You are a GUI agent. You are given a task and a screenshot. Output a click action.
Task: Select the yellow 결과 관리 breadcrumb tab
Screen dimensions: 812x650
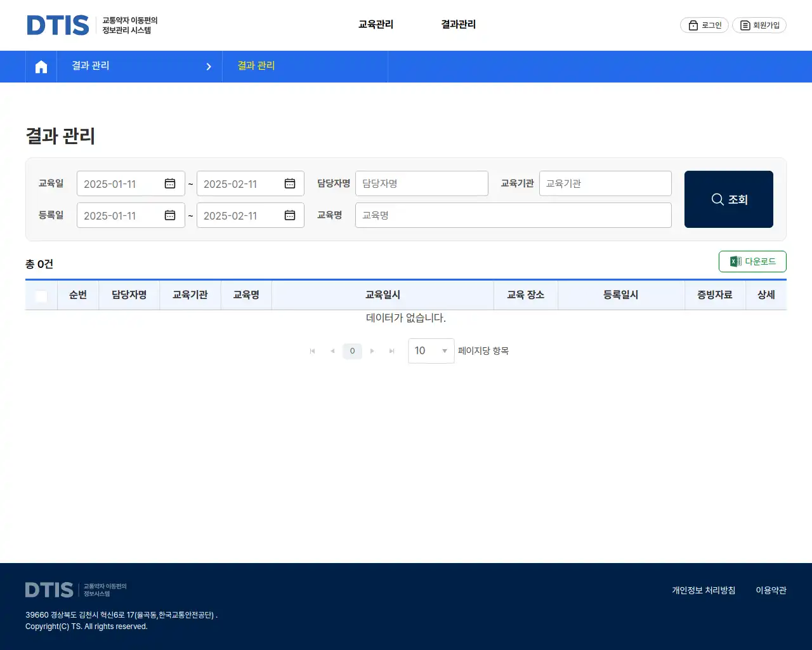[256, 65]
